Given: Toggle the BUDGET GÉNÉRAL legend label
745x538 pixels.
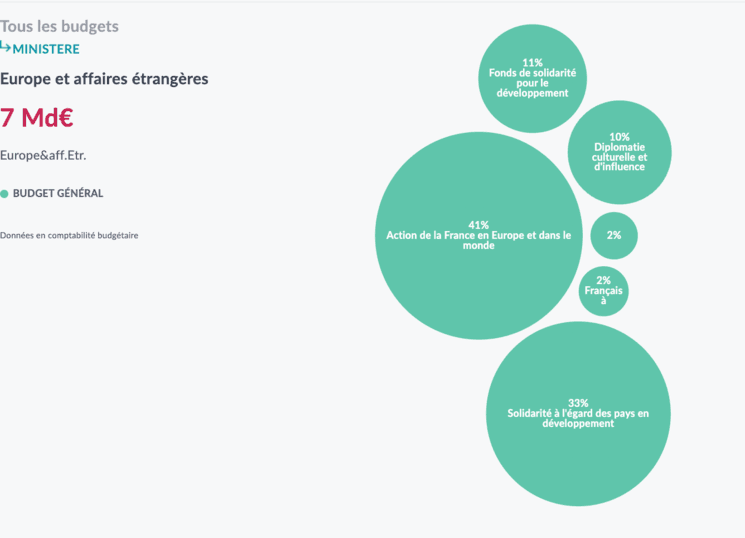Looking at the screenshot, I should 58,194.
